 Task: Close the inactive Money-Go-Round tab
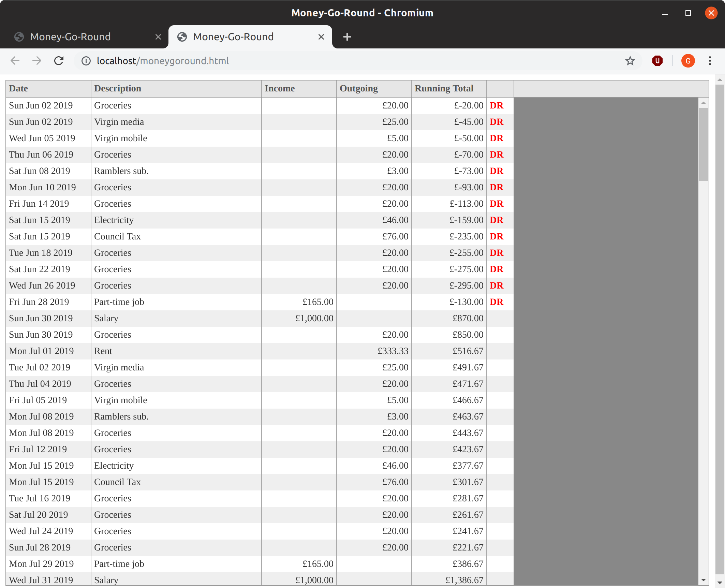pos(158,37)
